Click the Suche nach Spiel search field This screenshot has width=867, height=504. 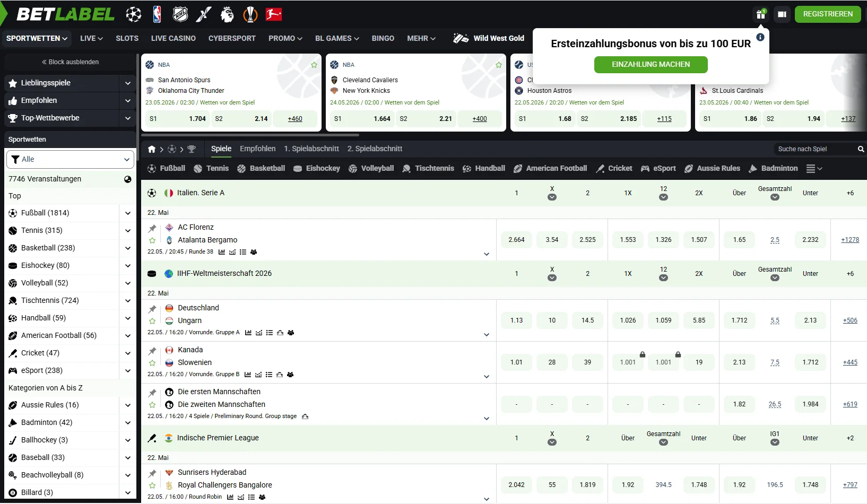click(x=814, y=149)
